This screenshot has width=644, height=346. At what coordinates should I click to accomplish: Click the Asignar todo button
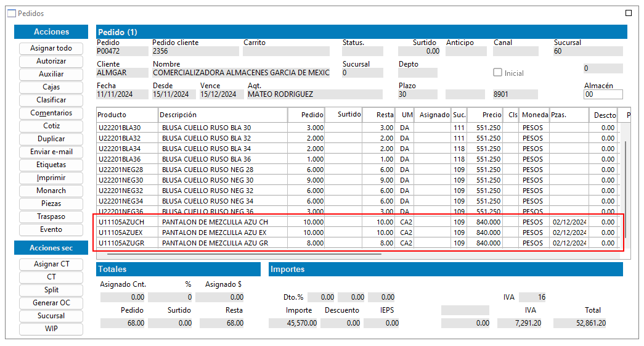[x=51, y=49]
